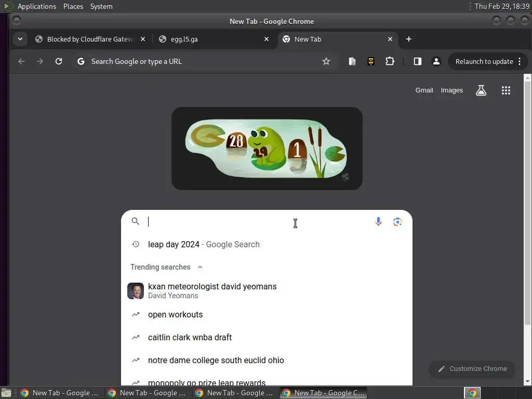Click show desktop icon in bottom panel

tap(6, 393)
